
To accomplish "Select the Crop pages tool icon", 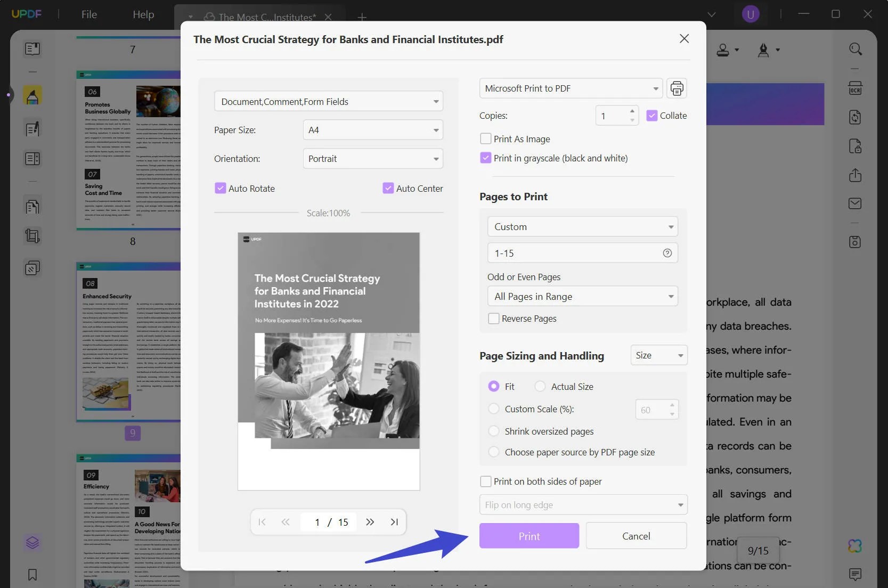I will (x=32, y=236).
